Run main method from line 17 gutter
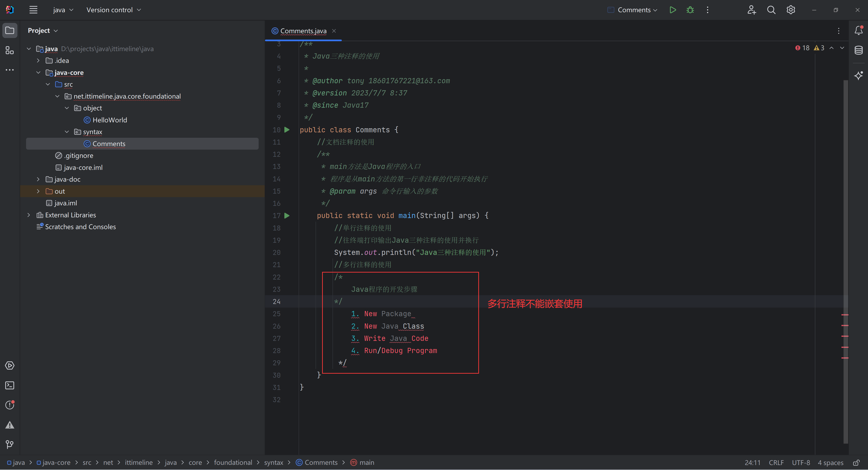Image resolution: width=868 pixels, height=470 pixels. [x=287, y=216]
